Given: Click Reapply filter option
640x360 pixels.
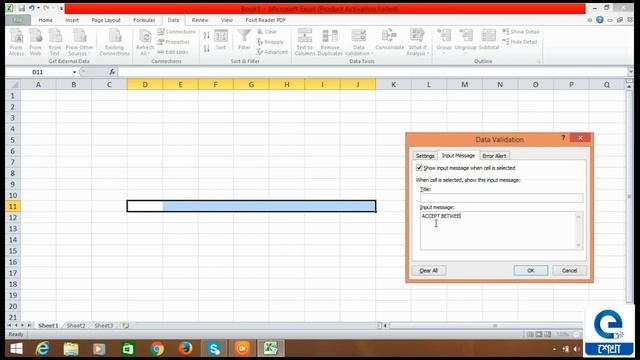Looking at the screenshot, I should pyautogui.click(x=270, y=42).
